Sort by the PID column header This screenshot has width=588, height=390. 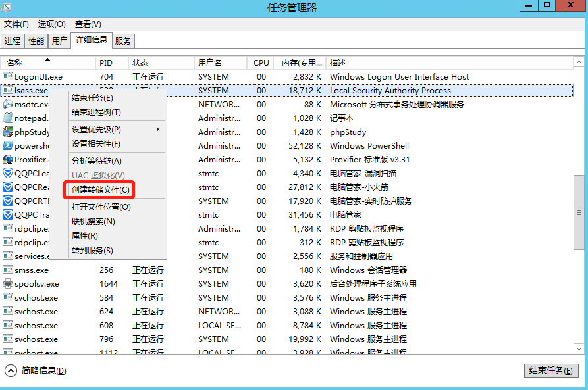click(x=112, y=62)
